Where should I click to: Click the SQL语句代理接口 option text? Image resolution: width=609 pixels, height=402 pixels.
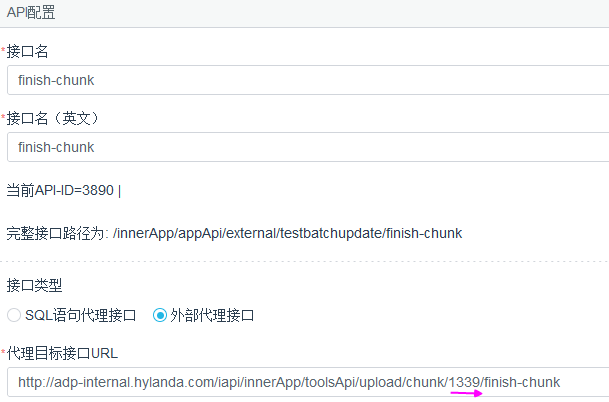[x=81, y=315]
